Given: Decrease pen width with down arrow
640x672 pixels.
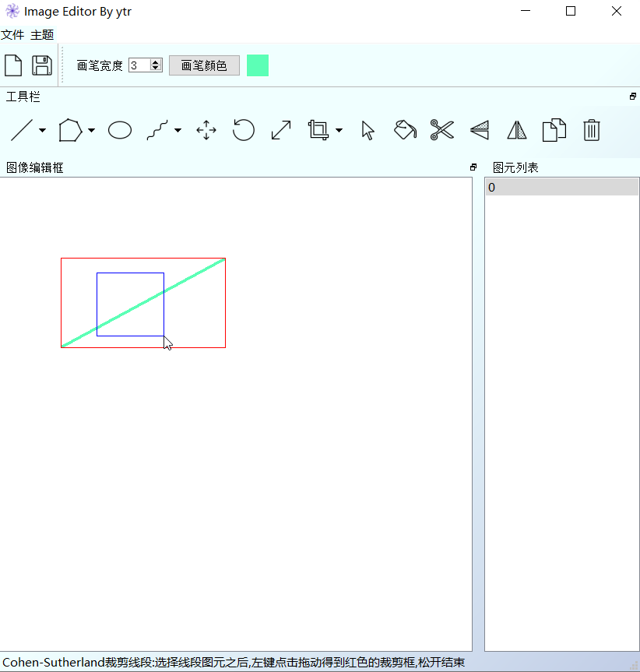Looking at the screenshot, I should click(156, 69).
